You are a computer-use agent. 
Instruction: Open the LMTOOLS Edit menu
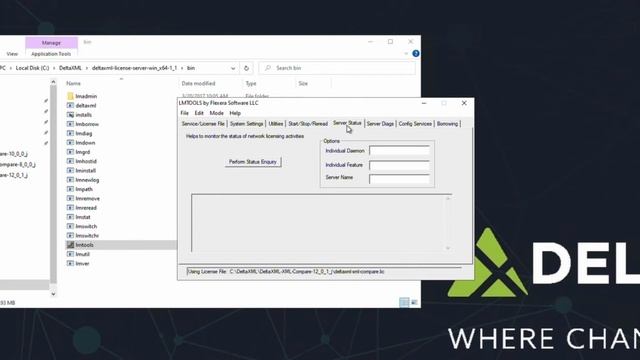[x=199, y=113]
